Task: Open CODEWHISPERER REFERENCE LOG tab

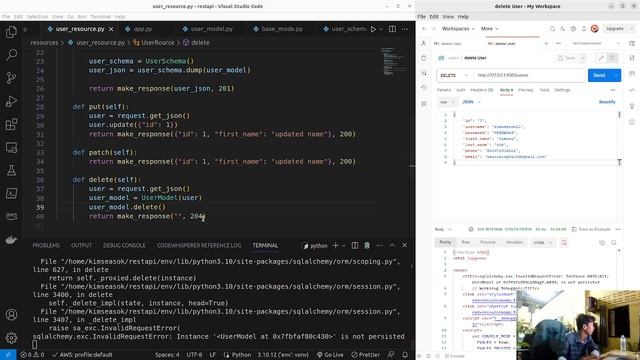Action: (199, 245)
